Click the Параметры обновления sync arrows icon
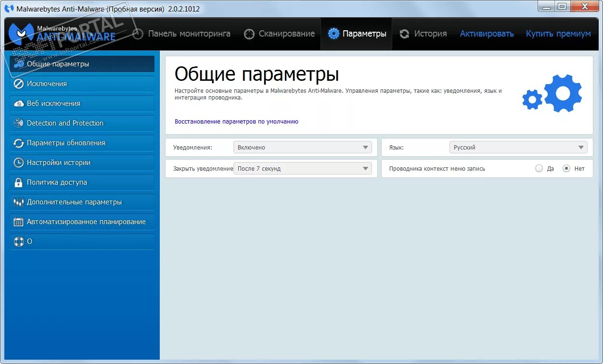 19,143
